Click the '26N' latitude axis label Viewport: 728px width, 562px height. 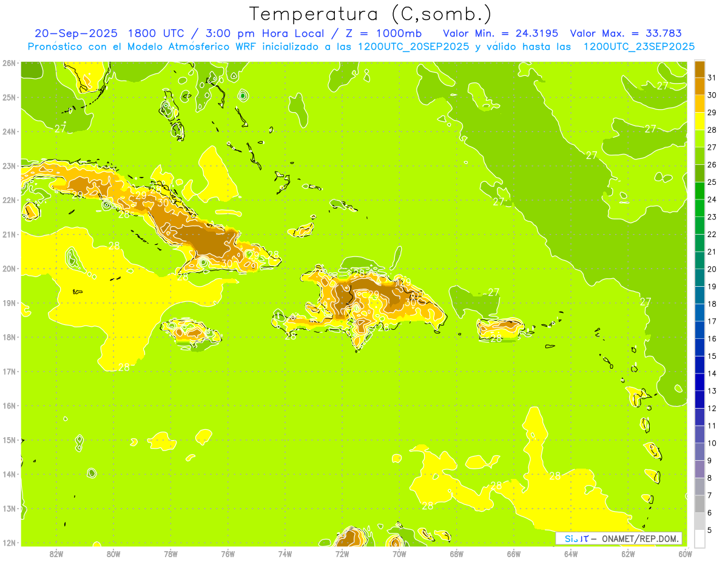coord(8,63)
